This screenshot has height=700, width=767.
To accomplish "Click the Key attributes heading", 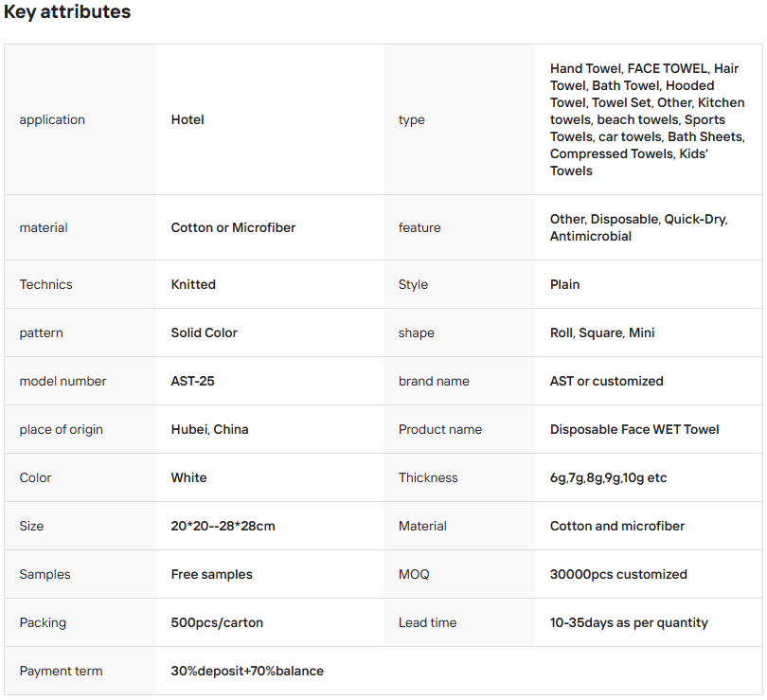I will [67, 12].
